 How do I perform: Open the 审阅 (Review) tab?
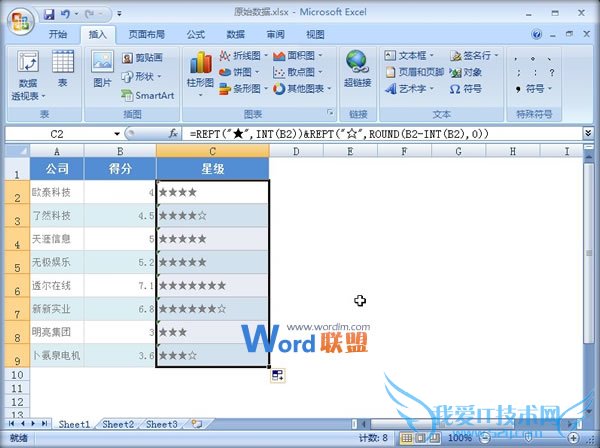click(x=276, y=34)
